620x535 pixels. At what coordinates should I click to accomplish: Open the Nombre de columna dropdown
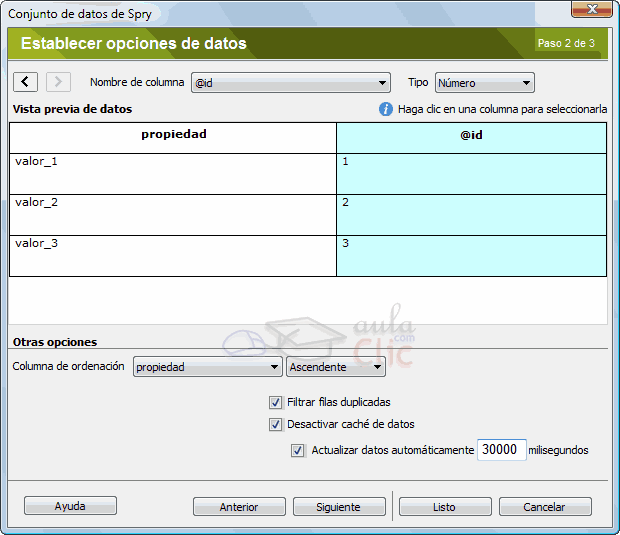[290, 83]
